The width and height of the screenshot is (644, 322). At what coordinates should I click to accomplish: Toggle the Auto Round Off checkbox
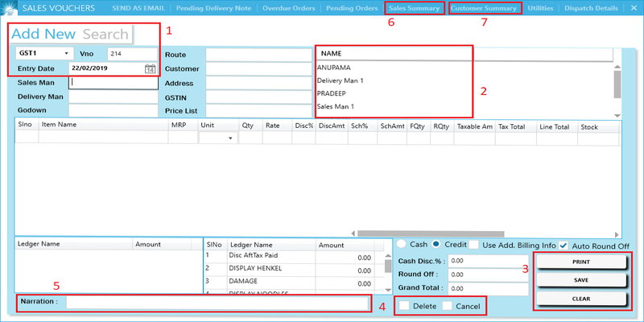click(x=563, y=245)
